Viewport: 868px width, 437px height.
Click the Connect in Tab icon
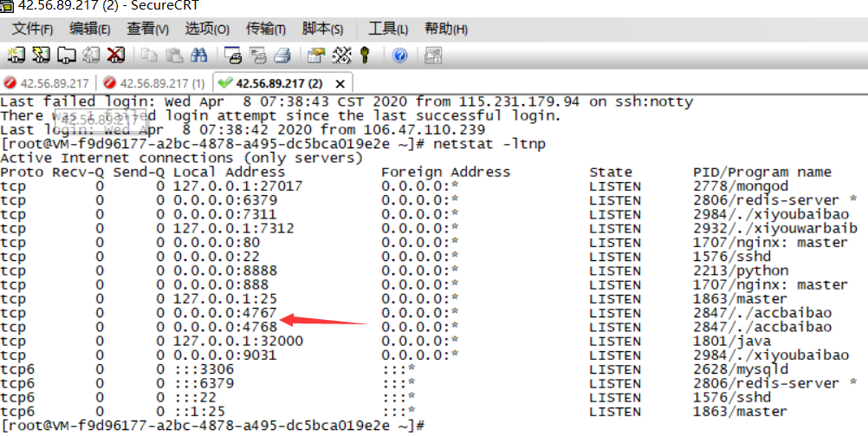(x=67, y=55)
